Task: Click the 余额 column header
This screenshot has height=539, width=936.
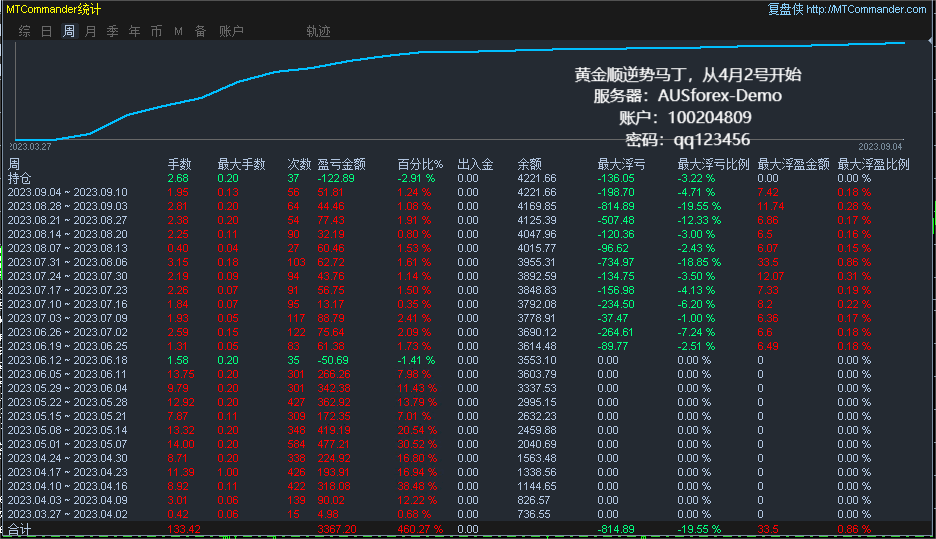Action: coord(529,164)
